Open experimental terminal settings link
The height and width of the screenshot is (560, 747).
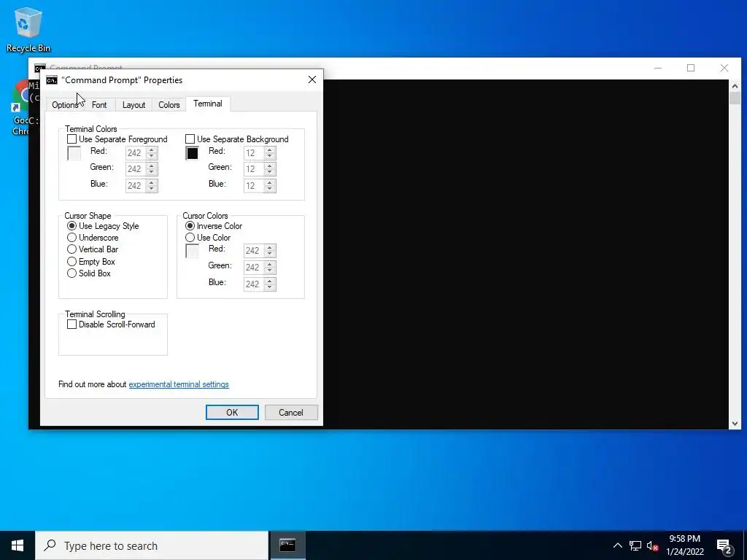179,384
